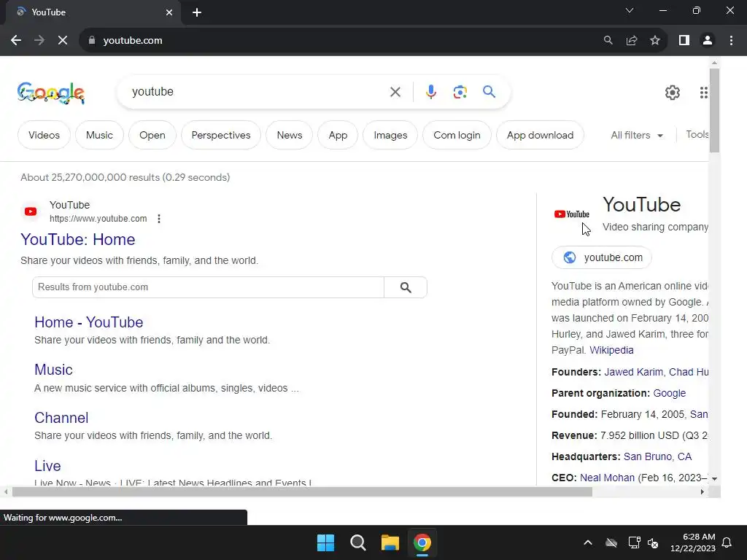
Task: Select the Music filter chip
Action: [99, 135]
